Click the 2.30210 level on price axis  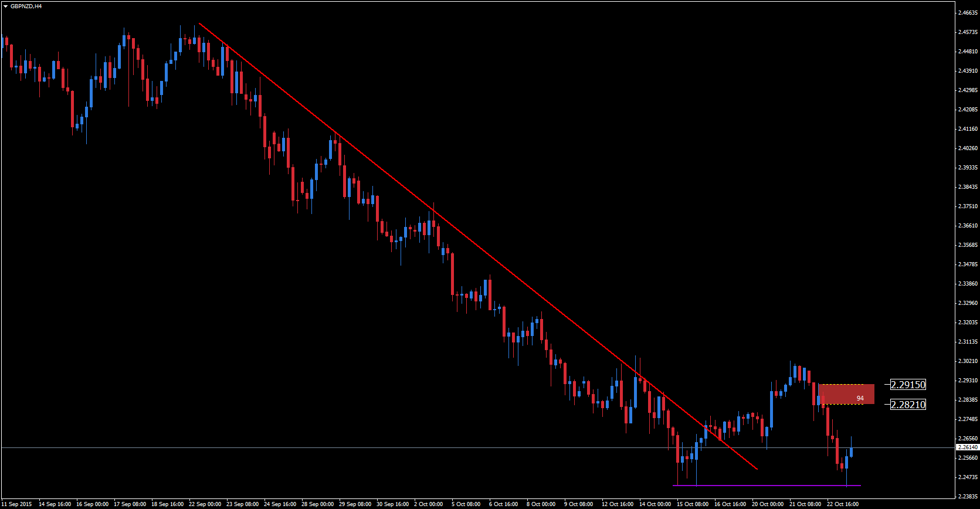967,361
